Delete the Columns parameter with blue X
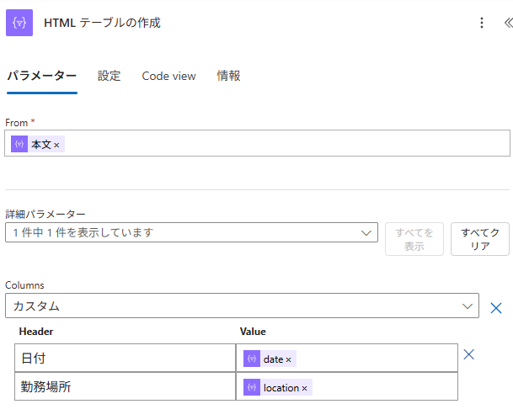The height and width of the screenshot is (420, 513). pyautogui.click(x=496, y=308)
